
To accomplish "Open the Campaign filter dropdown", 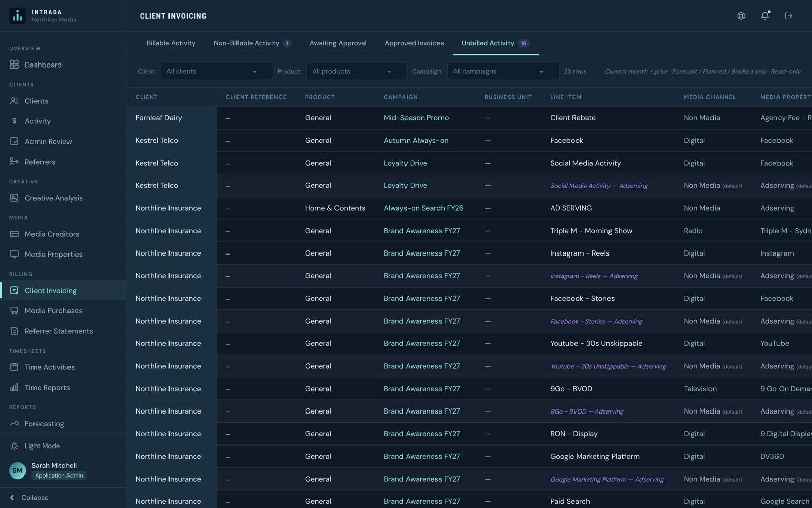I will pos(503,71).
